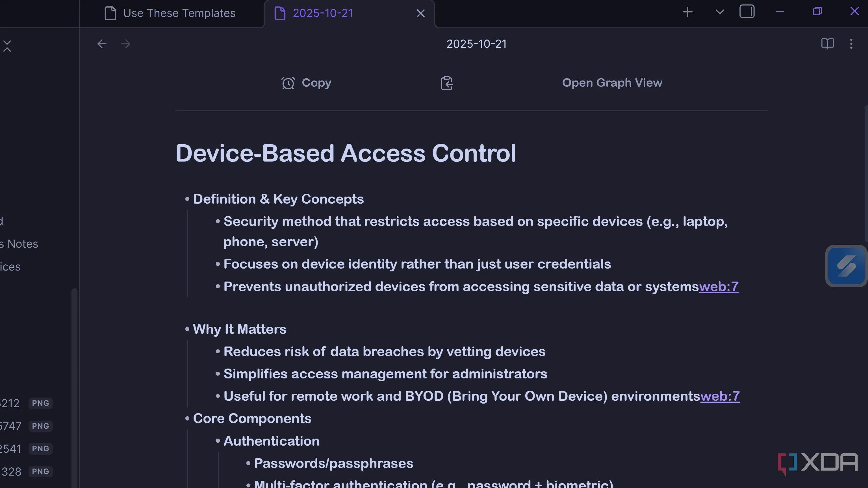Select the 5747 PNG file in sidebar
This screenshot has width=868, height=488.
[x=14, y=426]
